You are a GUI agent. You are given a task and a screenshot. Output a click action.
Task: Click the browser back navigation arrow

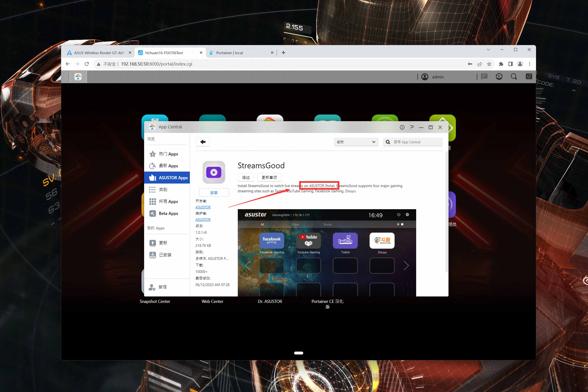point(68,64)
